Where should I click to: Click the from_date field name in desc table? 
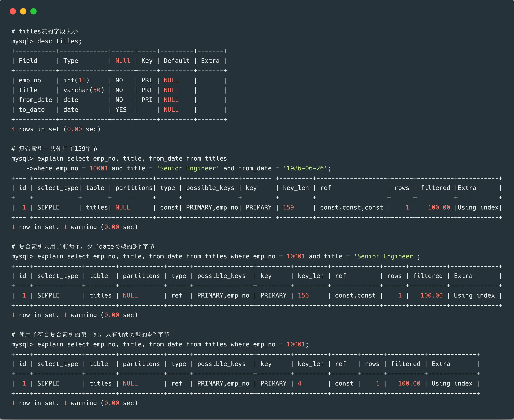(x=35, y=100)
